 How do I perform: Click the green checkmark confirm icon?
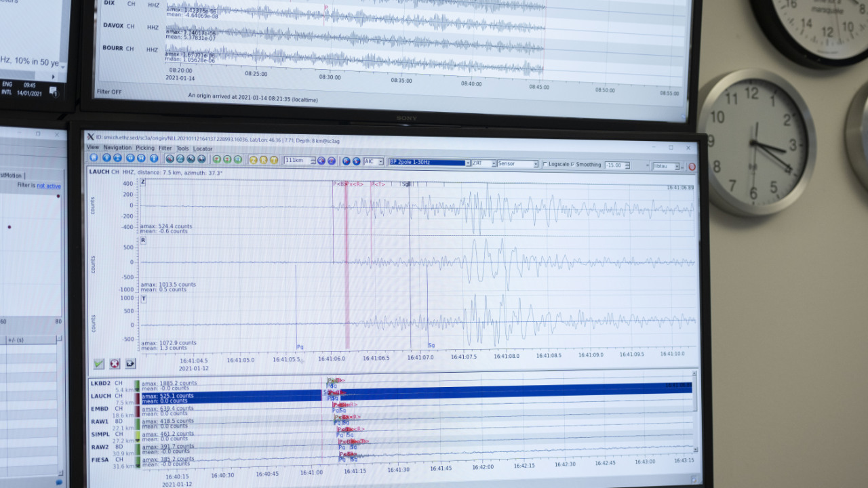coord(99,363)
